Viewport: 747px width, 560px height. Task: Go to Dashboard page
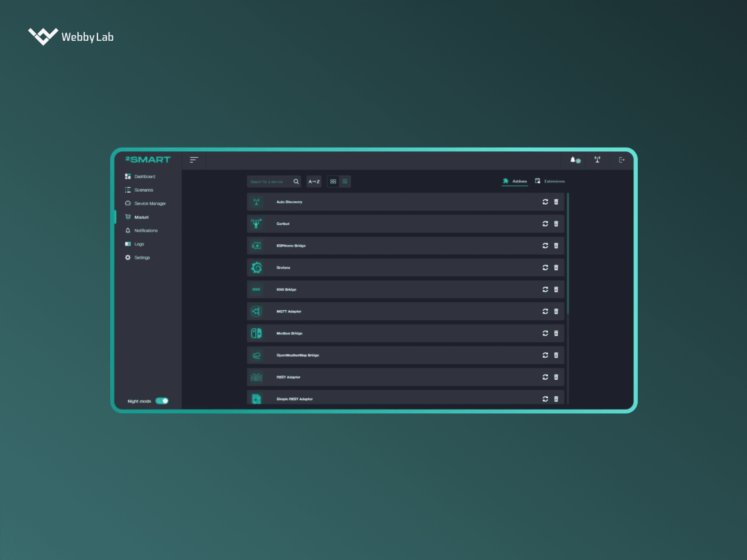(x=145, y=177)
